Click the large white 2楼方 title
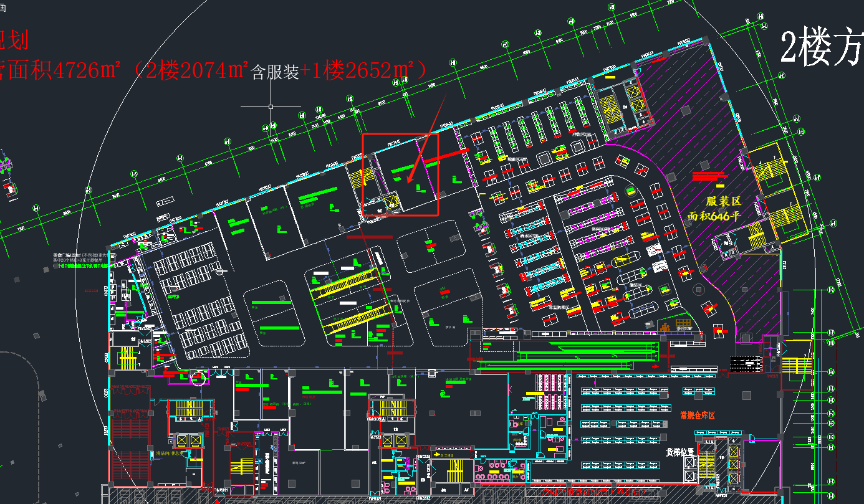 [x=822, y=49]
